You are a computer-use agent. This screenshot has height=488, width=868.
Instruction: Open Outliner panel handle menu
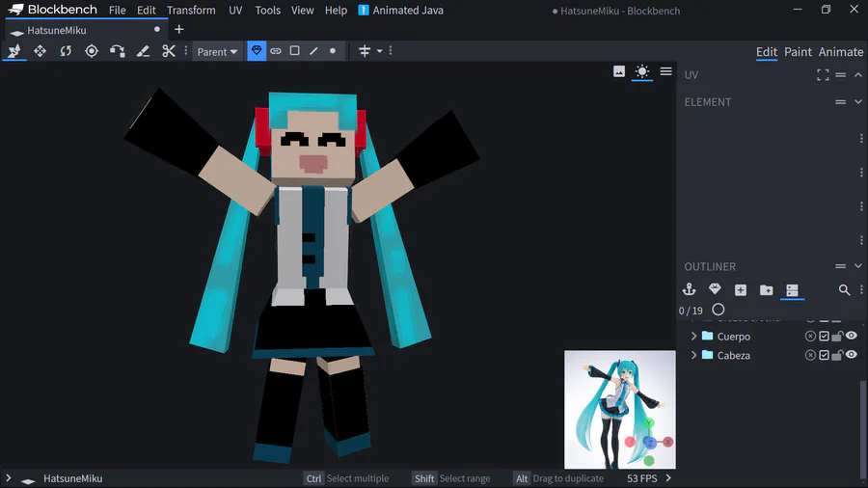click(840, 266)
